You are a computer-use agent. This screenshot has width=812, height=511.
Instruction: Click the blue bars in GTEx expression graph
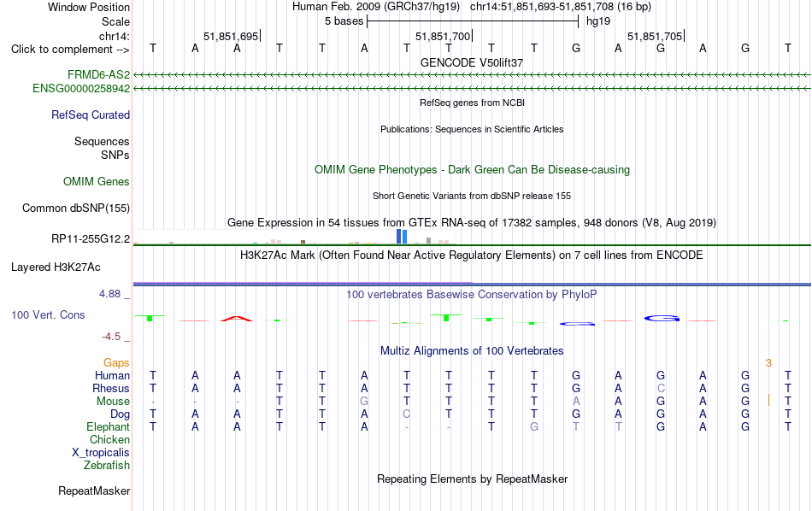(x=402, y=237)
